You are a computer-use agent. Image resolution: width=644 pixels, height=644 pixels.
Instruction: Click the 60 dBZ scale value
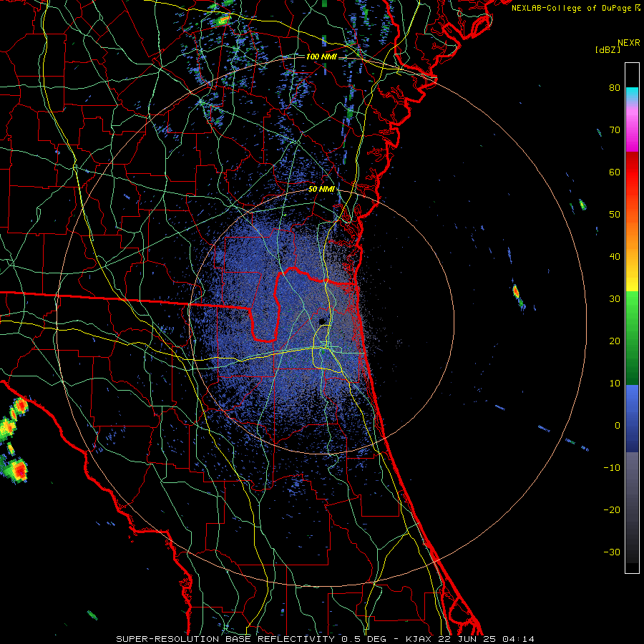tap(615, 172)
